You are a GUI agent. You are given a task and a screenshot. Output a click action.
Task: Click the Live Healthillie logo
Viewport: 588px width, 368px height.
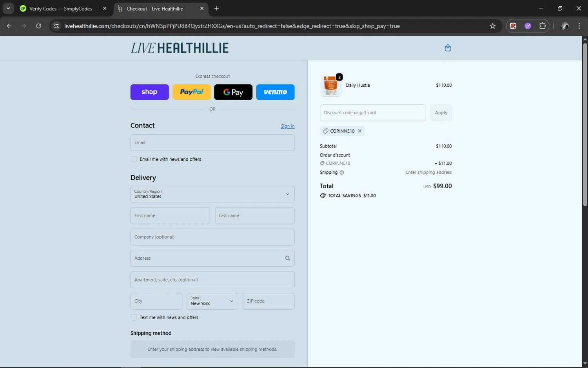[180, 48]
